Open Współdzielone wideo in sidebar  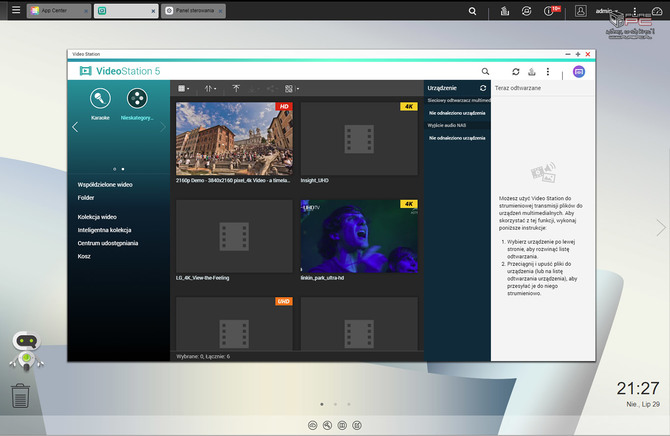(x=105, y=185)
